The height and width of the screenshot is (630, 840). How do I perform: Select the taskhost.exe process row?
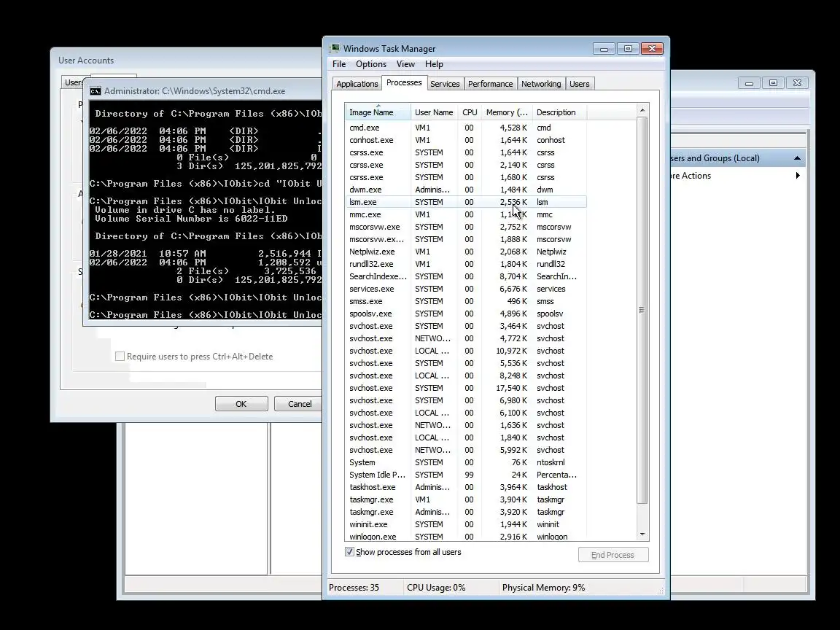[x=466, y=487]
